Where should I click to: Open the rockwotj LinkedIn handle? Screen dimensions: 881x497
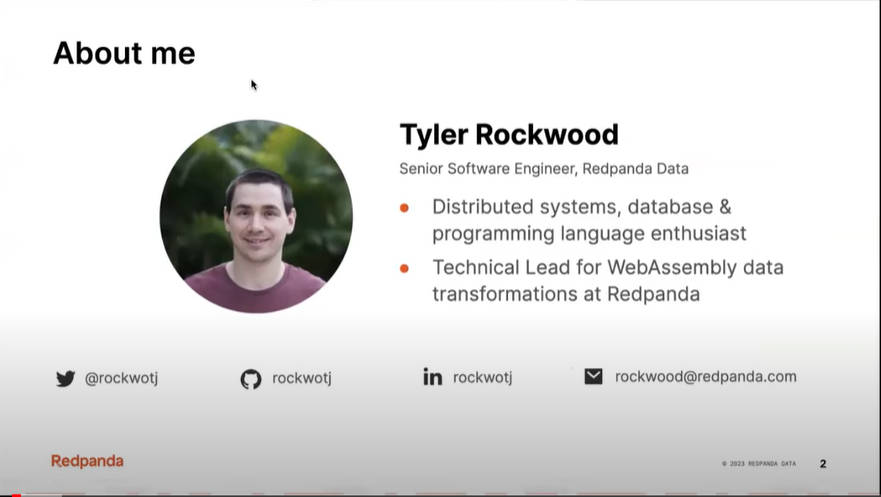(x=483, y=377)
